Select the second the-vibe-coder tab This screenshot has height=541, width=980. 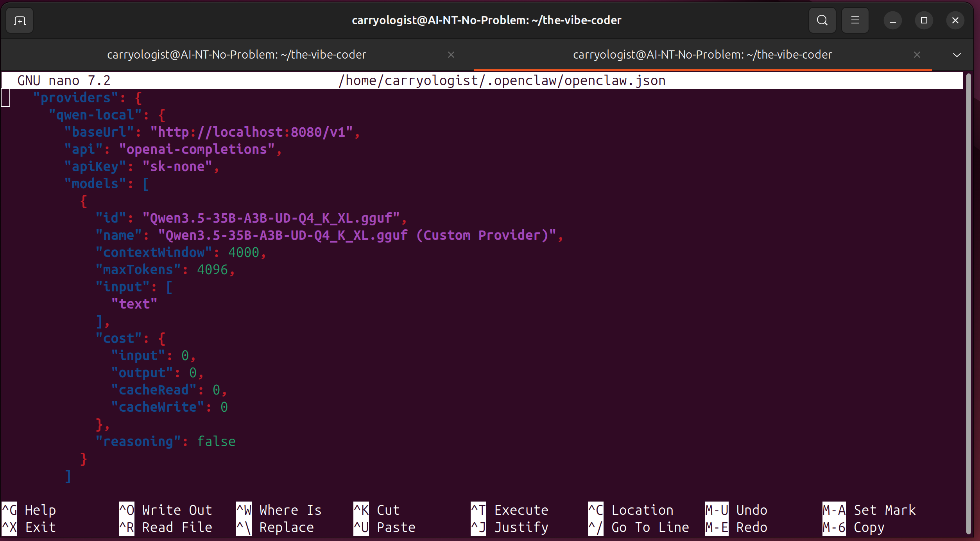pyautogui.click(x=702, y=55)
